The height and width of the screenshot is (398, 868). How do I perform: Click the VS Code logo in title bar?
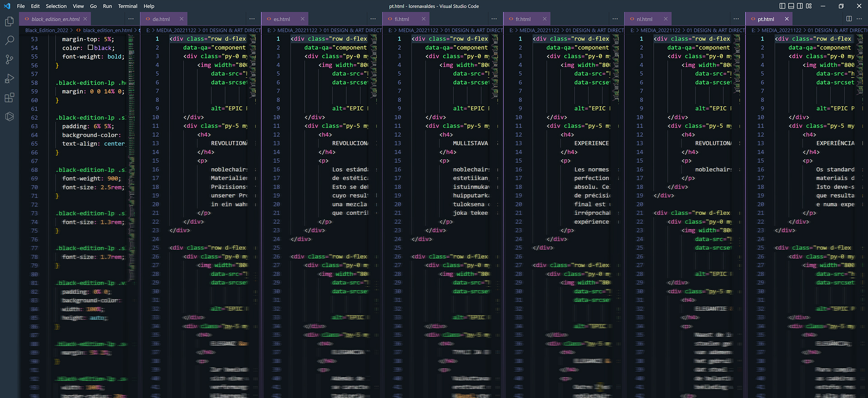[7, 6]
